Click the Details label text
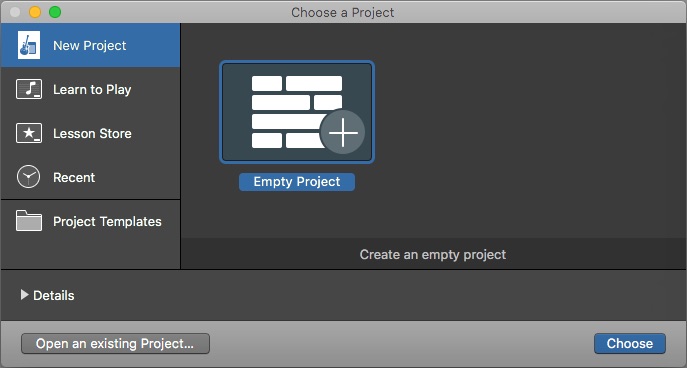The height and width of the screenshot is (368, 687). coord(54,296)
